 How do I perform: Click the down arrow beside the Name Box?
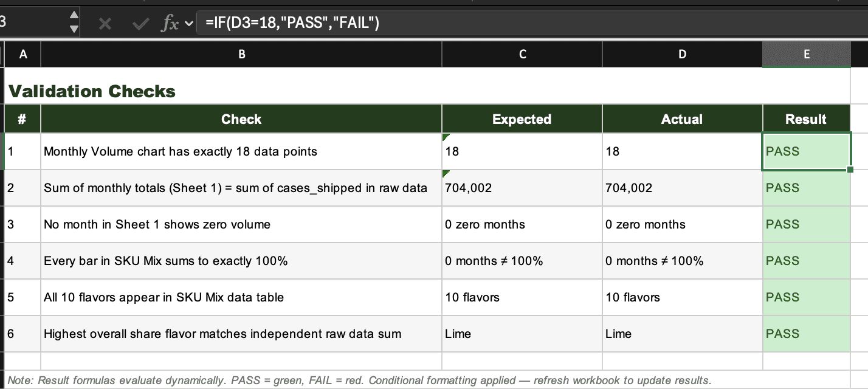click(73, 29)
